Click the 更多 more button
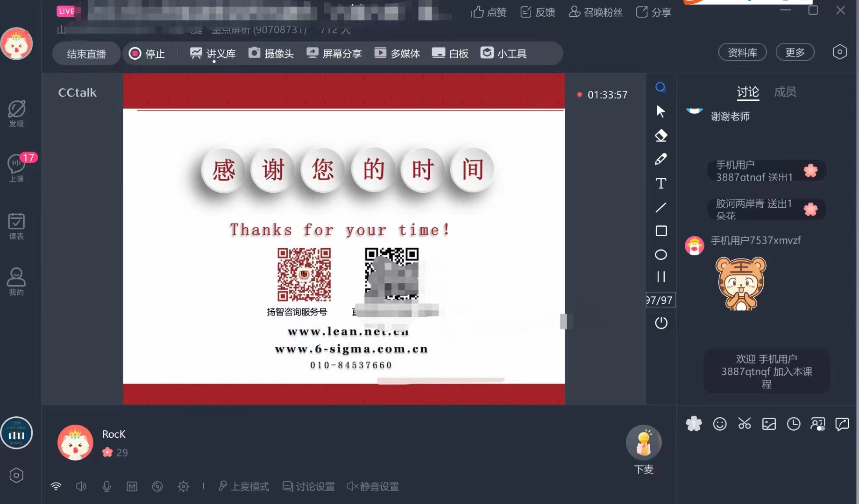Screen dimensions: 859x504 click(795, 52)
